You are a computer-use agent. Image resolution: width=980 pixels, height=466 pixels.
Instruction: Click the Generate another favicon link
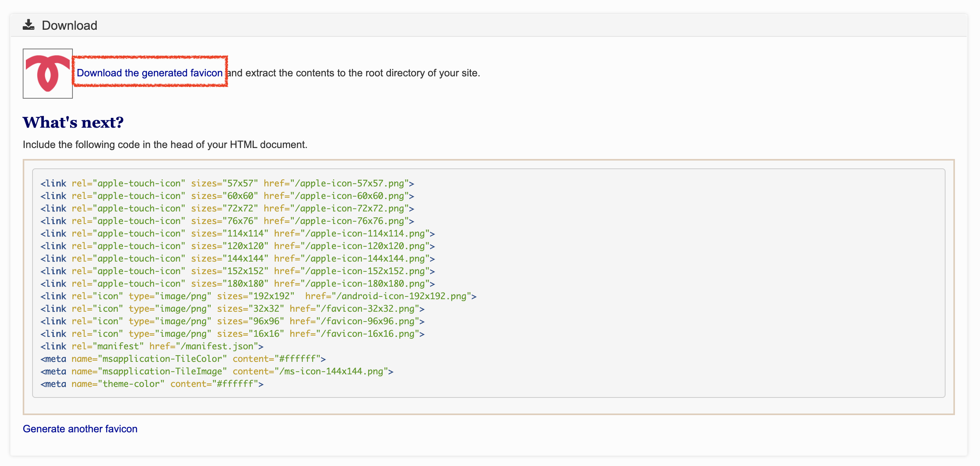click(80, 429)
